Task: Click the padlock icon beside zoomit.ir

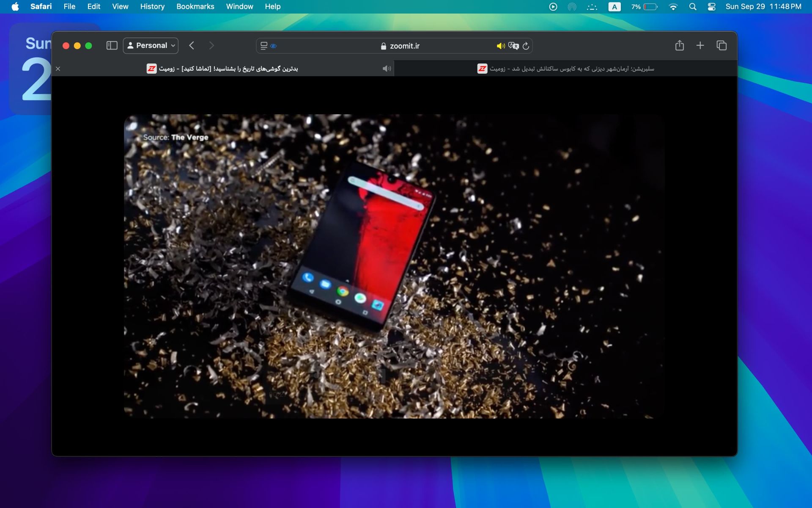Action: (x=384, y=46)
